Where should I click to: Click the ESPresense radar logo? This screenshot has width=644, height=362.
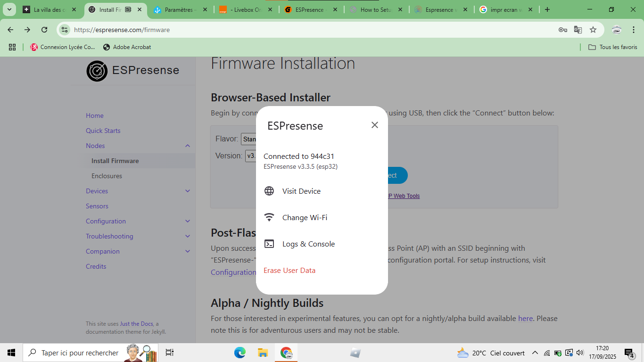(97, 71)
